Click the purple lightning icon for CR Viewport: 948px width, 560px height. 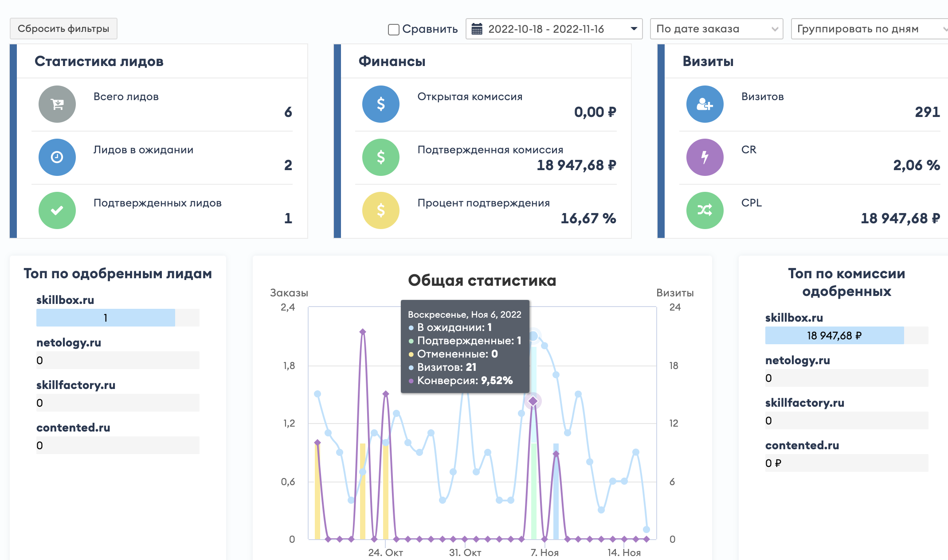click(x=705, y=157)
